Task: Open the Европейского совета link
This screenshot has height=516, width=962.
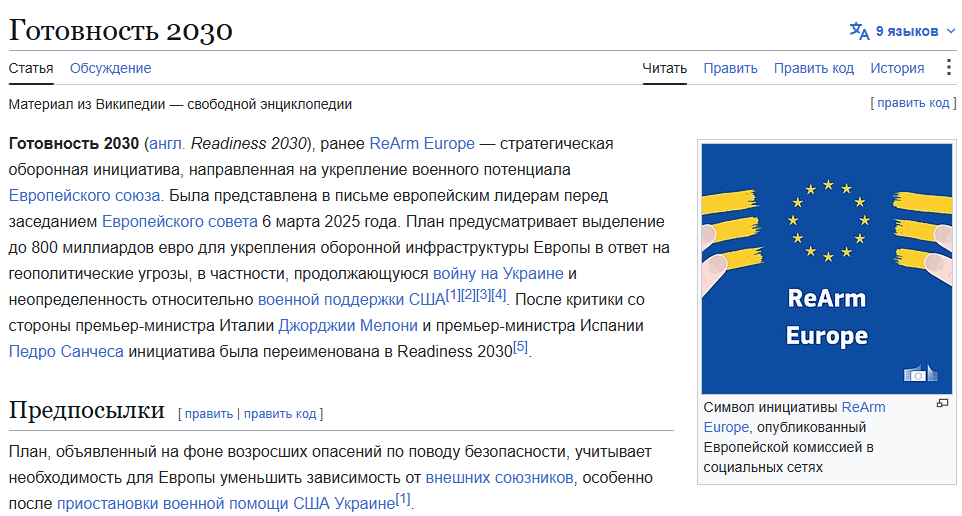Action: point(180,221)
